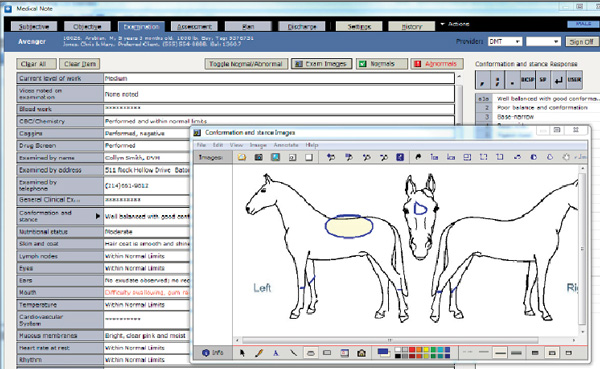Select 'Base-narrow' response row
Screen dimensions: 600x369
515,116
